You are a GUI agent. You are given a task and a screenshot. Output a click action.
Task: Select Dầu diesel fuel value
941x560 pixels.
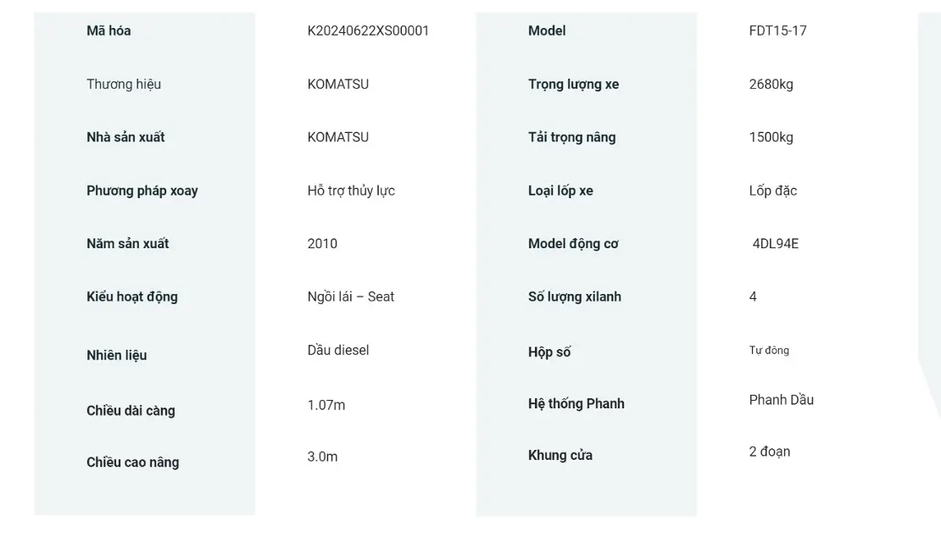click(x=338, y=350)
